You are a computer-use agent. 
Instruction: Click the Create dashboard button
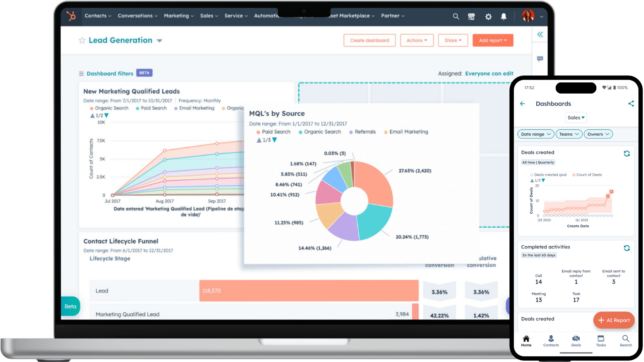pyautogui.click(x=369, y=40)
